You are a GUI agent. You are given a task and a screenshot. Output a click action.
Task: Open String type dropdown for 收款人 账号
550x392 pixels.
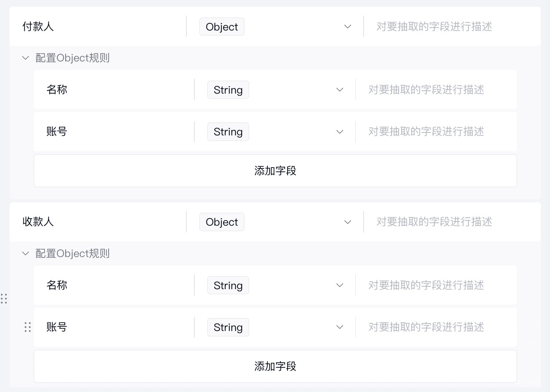[x=275, y=327]
